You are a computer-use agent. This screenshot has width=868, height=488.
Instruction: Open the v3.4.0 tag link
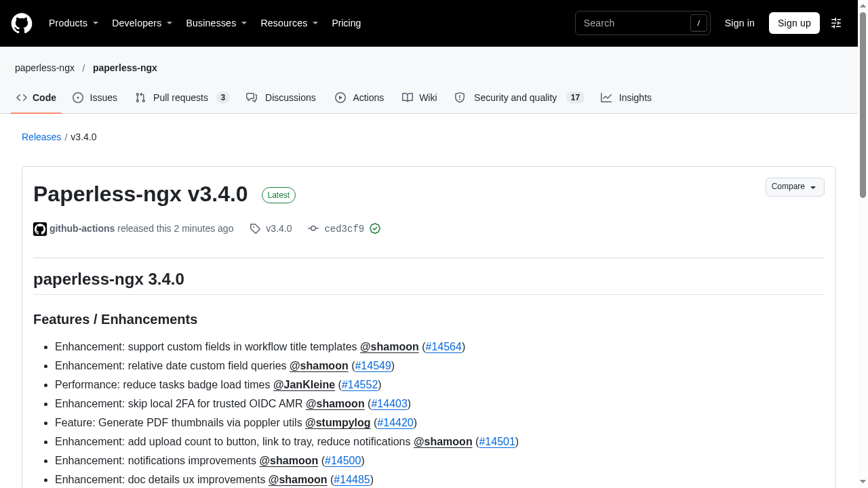(x=279, y=229)
